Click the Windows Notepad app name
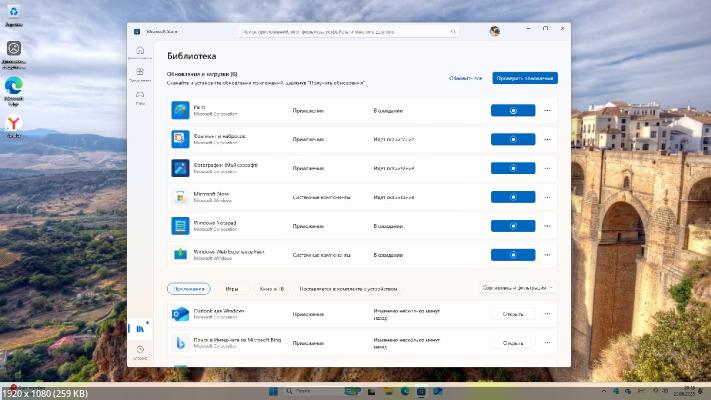Viewport: 711px width, 400px height. [x=214, y=223]
